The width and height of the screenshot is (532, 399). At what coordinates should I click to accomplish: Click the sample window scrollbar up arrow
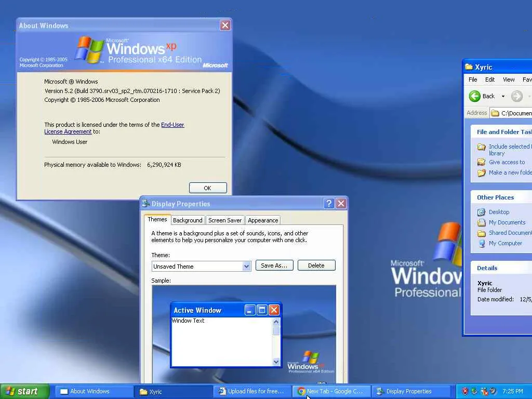(x=276, y=322)
